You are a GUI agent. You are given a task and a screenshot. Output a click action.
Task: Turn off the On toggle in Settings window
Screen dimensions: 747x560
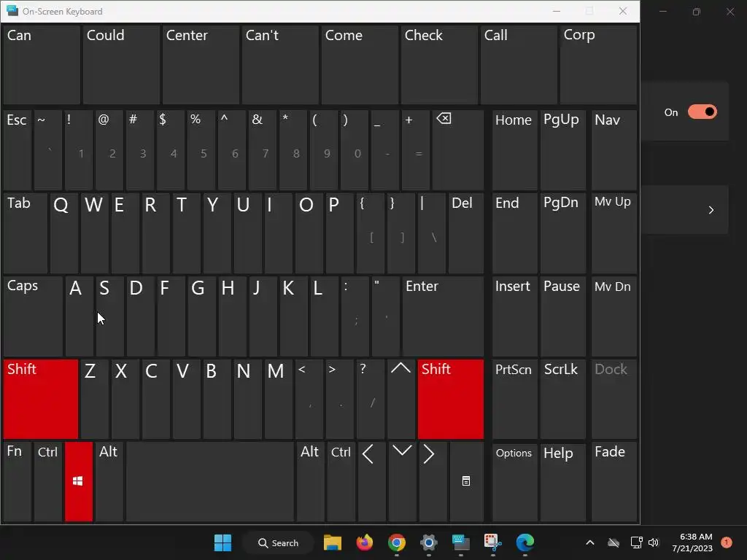point(703,112)
